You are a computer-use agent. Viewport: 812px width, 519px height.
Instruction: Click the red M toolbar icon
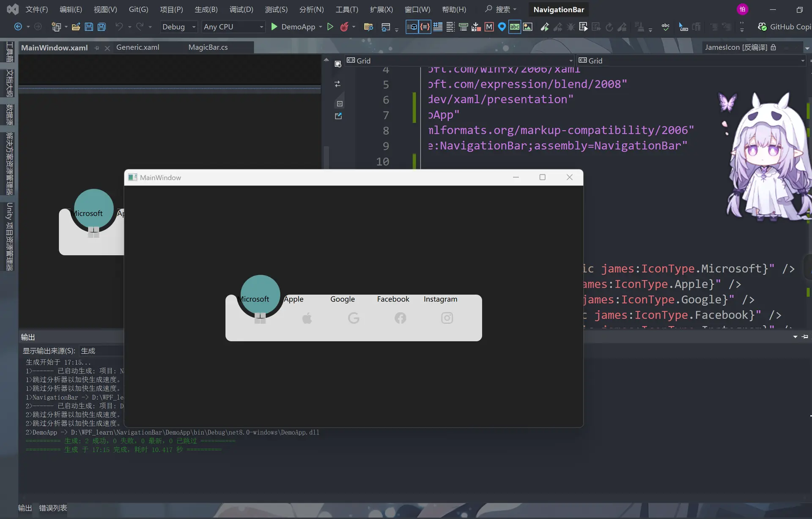[x=489, y=27]
